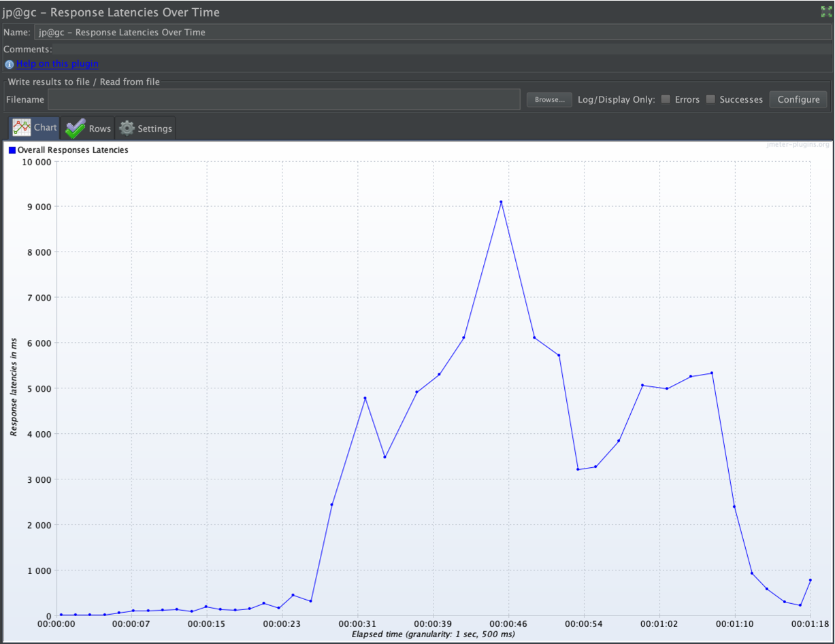Click the Response latencies in ms axis title
This screenshot has width=835, height=644.
[13, 388]
